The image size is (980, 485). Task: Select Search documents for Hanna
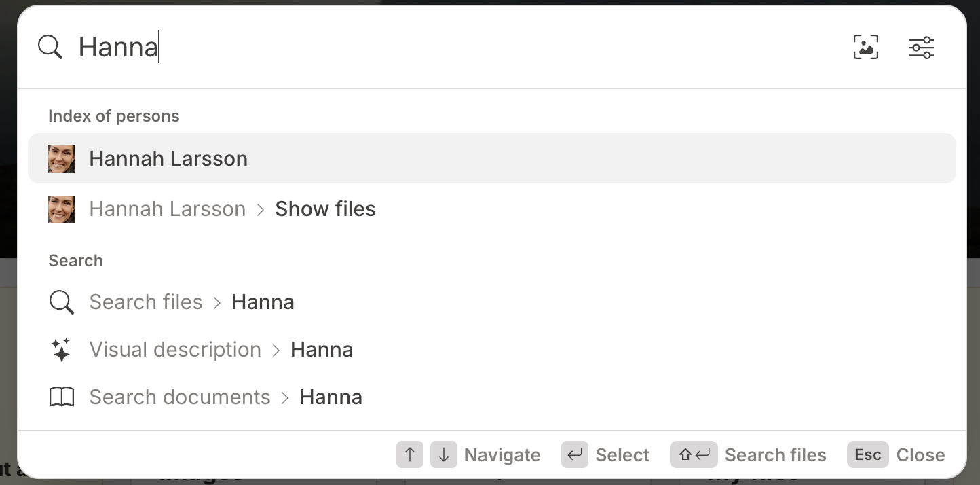point(491,397)
